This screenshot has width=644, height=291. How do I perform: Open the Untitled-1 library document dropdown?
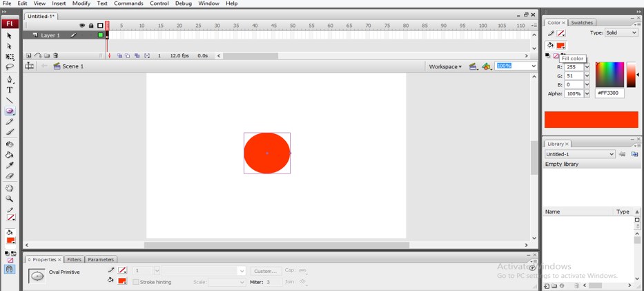(x=580, y=154)
